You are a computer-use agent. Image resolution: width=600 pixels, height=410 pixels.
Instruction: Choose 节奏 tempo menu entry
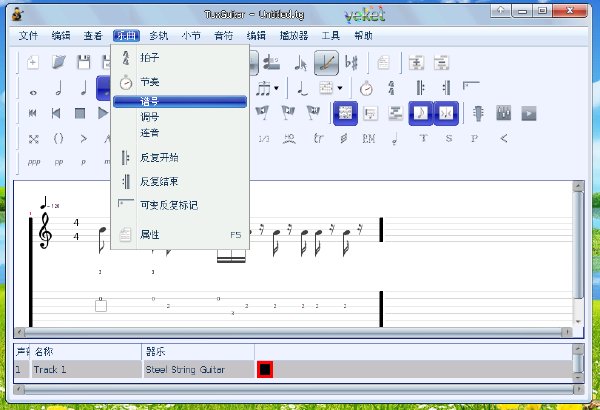(x=180, y=82)
